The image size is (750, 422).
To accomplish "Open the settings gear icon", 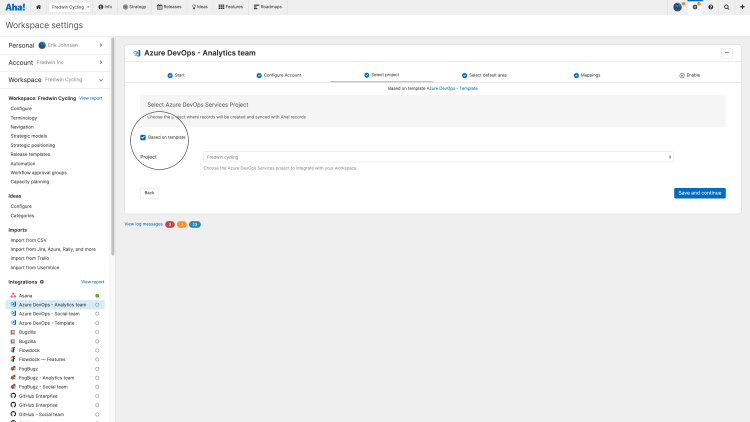I will [x=695, y=7].
